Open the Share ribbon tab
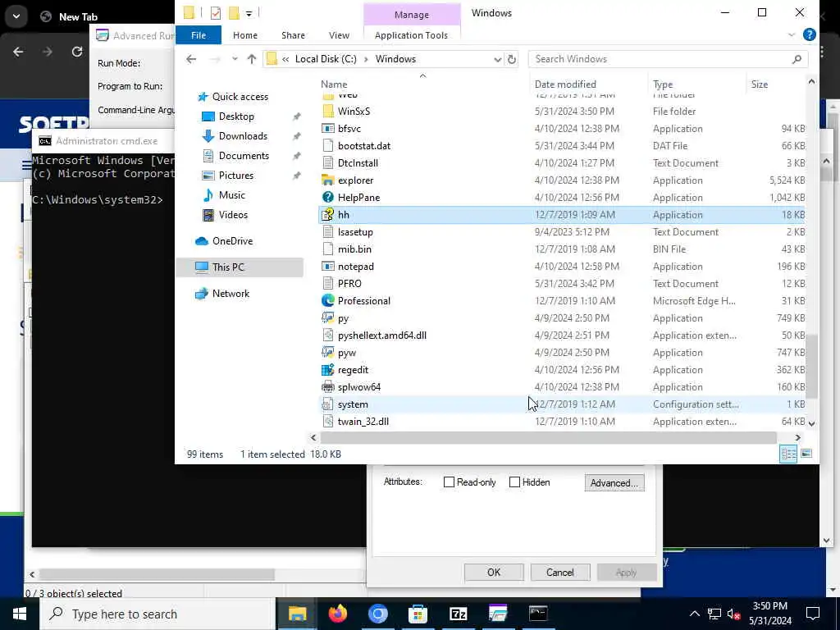 (293, 35)
